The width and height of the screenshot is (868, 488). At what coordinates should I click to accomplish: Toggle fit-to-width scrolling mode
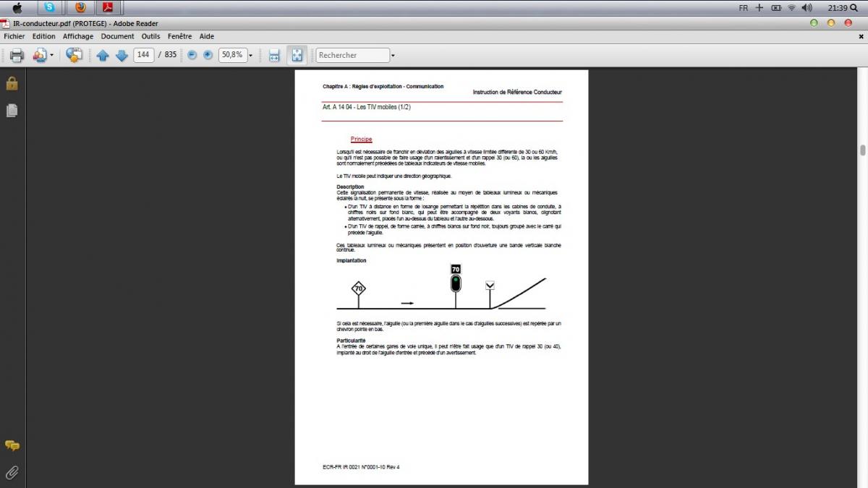point(274,55)
